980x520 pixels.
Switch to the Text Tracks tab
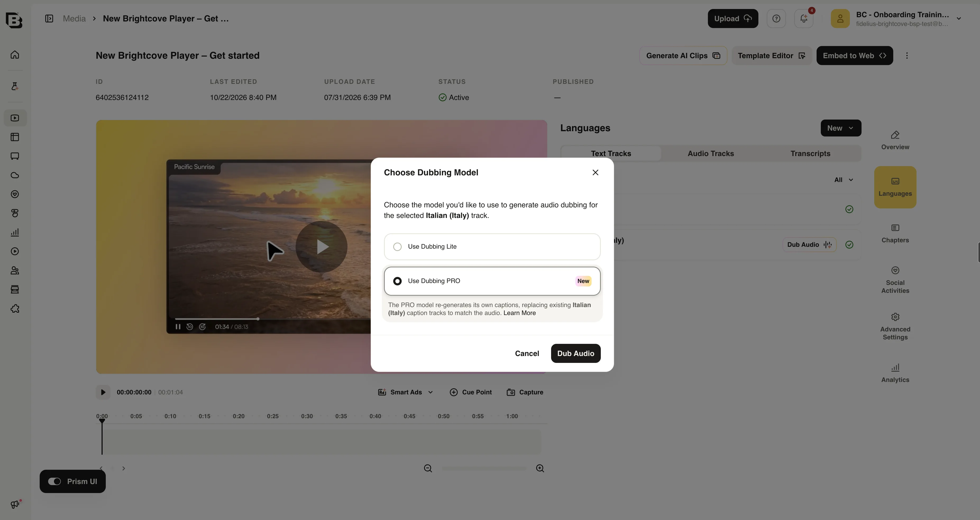[x=611, y=153]
